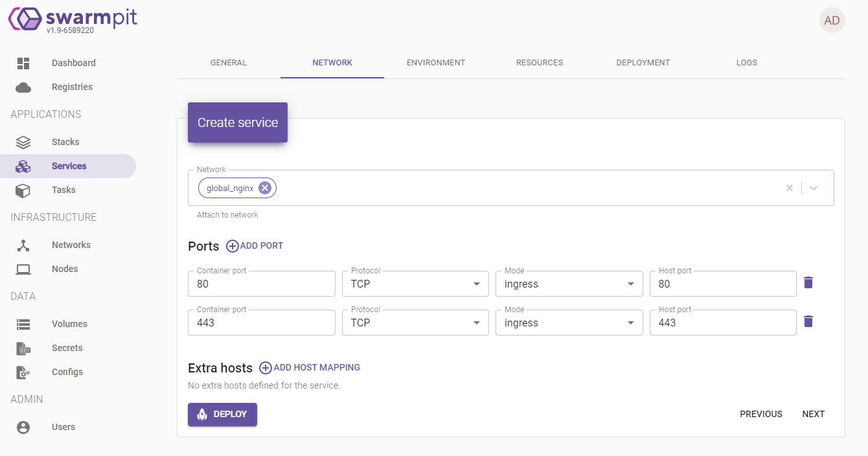Add a host mapping entry
This screenshot has height=456, width=868.
click(x=310, y=368)
